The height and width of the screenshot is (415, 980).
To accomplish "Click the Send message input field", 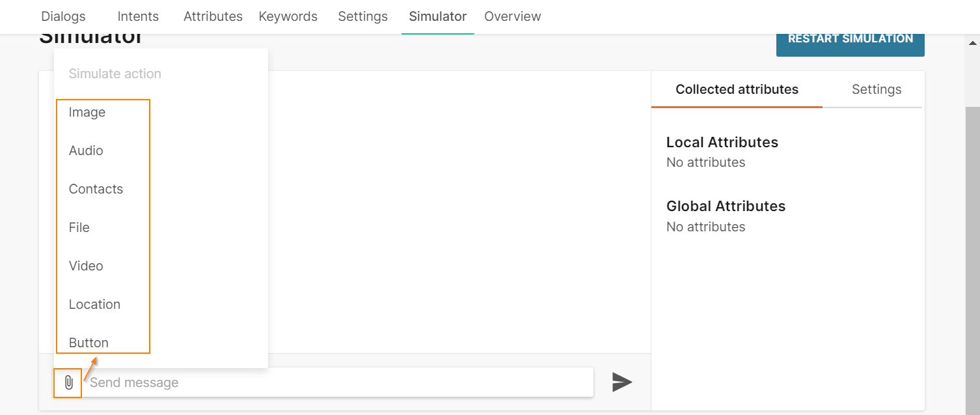I will click(338, 382).
